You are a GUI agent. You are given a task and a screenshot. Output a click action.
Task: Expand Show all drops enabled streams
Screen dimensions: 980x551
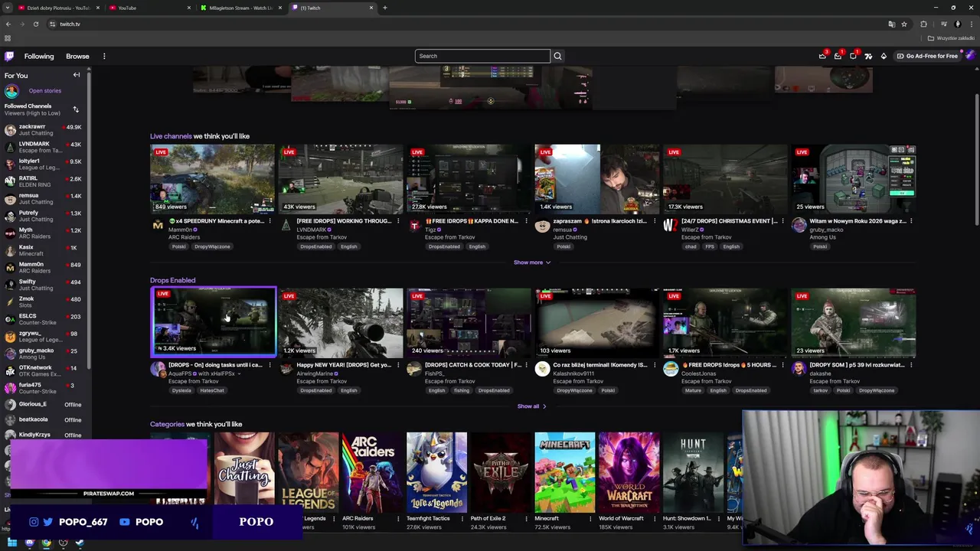pos(532,406)
